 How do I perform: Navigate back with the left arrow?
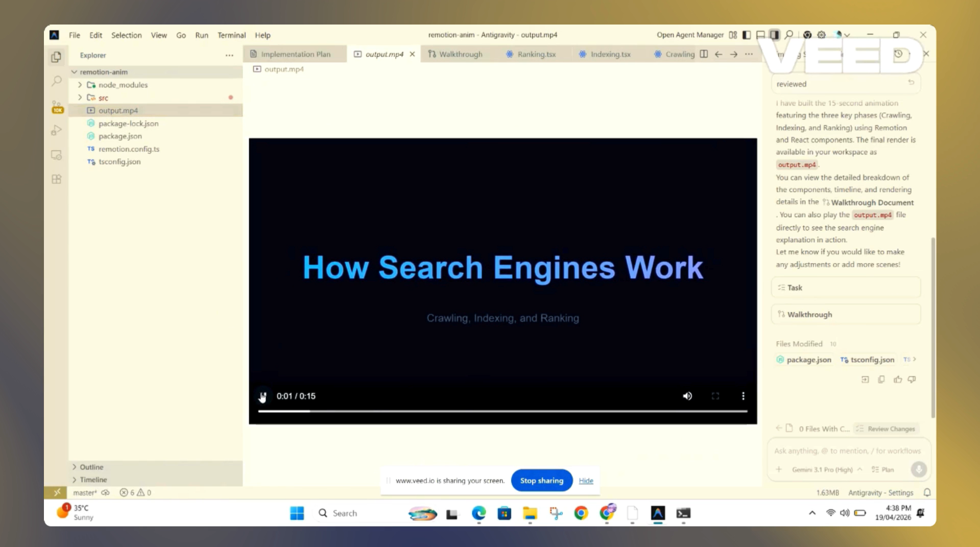tap(719, 54)
